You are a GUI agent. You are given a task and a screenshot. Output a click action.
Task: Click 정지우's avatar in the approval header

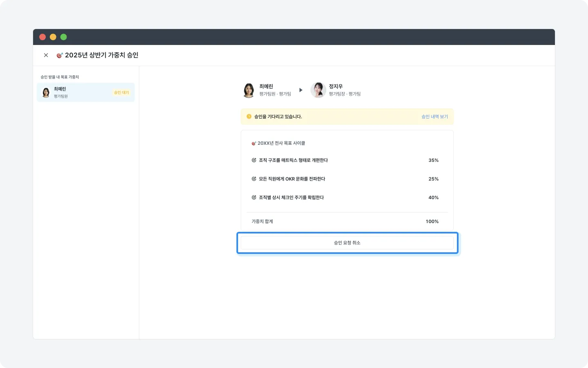(318, 90)
